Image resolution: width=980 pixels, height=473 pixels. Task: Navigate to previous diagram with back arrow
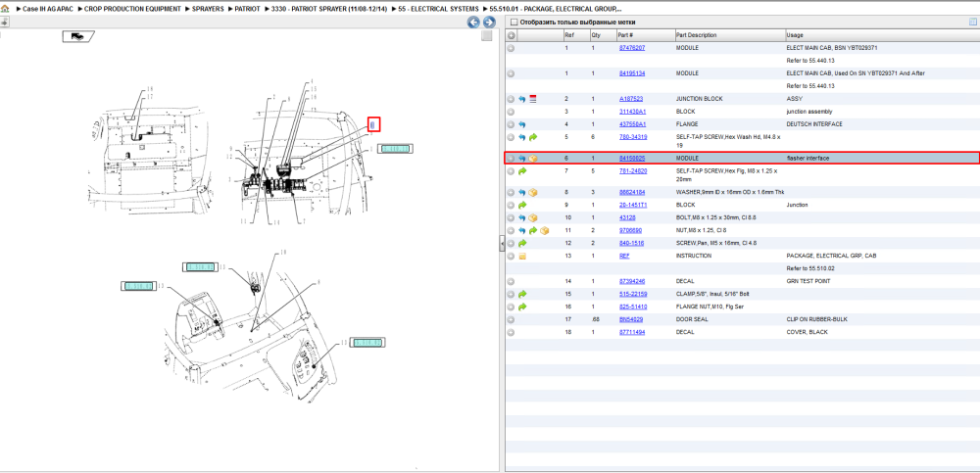tap(473, 23)
